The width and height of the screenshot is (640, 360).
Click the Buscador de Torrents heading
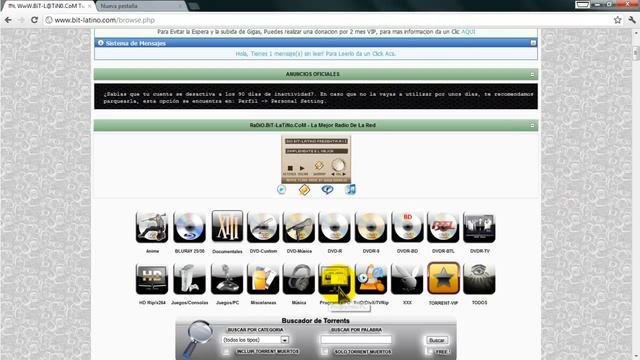pyautogui.click(x=316, y=321)
